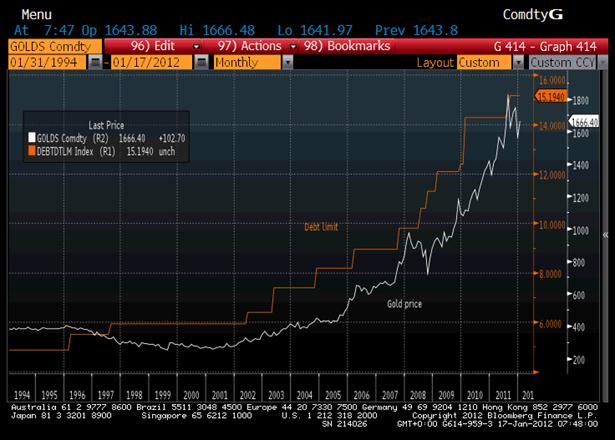
Task: Click the 16.0000 orange axis label
Action: pyautogui.click(x=552, y=80)
